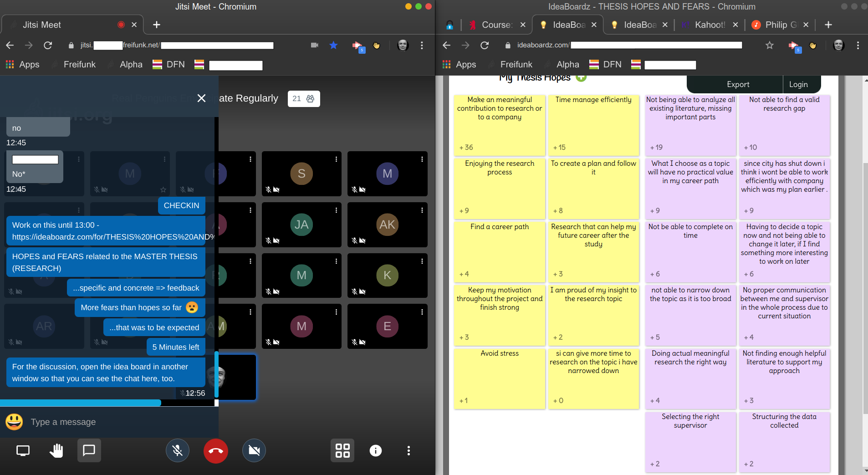Add a new idea with the green plus
The image size is (868, 475).
582,77
